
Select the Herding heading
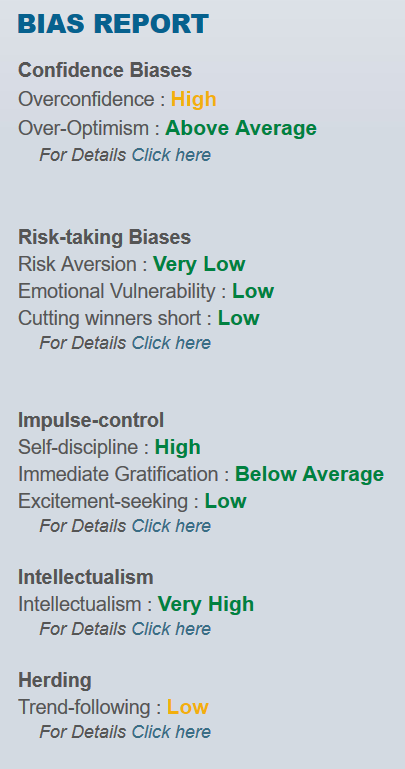point(54,680)
